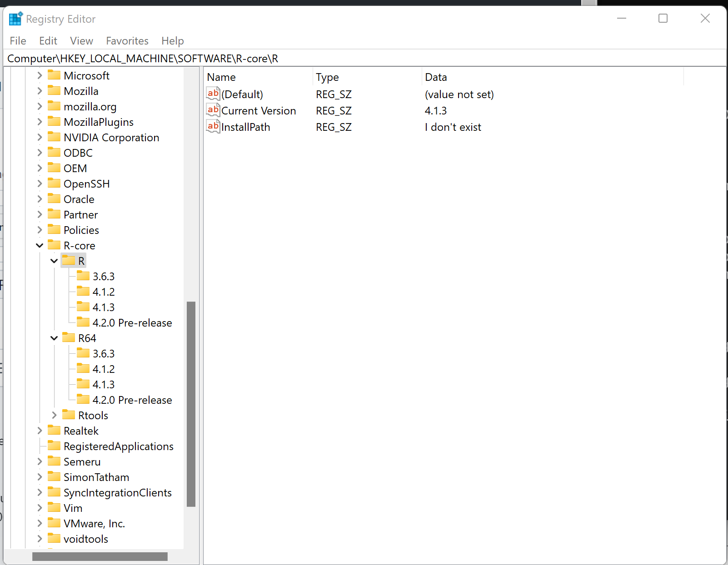Click the Registry Editor icon in title bar

[x=15, y=18]
